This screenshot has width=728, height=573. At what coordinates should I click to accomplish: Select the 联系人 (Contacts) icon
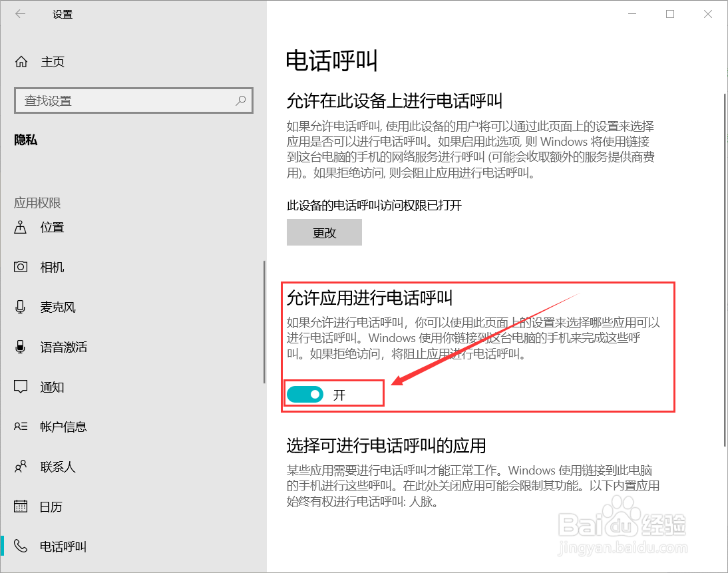21,467
